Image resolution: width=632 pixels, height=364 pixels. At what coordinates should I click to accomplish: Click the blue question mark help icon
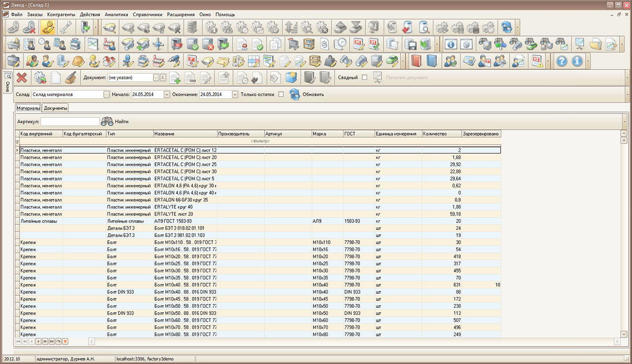(561, 61)
